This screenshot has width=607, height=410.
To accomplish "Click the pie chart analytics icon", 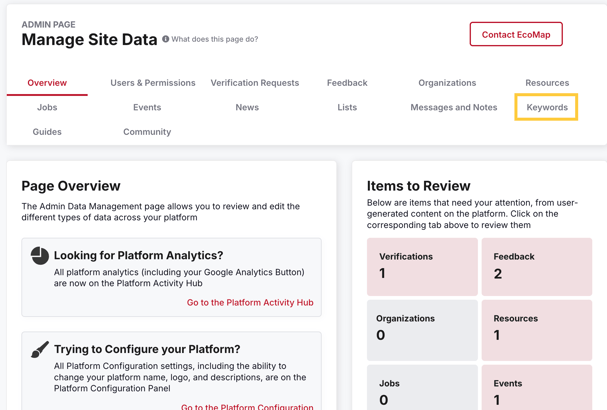I will [x=40, y=256].
